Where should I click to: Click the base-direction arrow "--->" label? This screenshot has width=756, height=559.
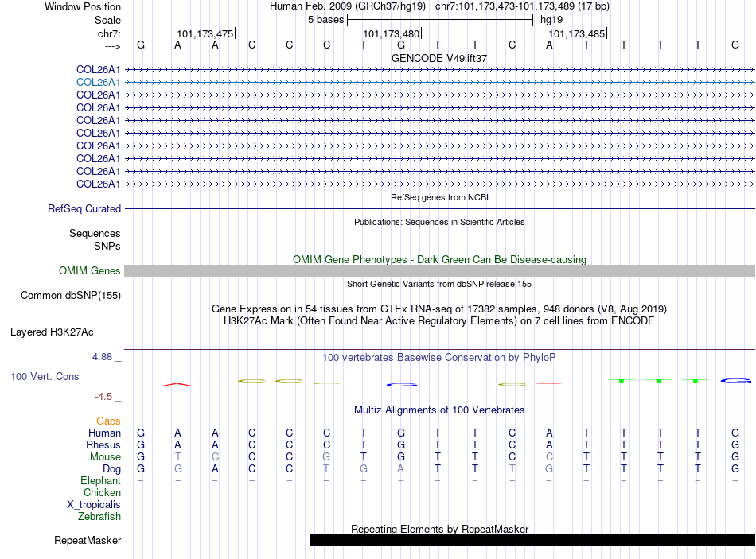(x=112, y=46)
